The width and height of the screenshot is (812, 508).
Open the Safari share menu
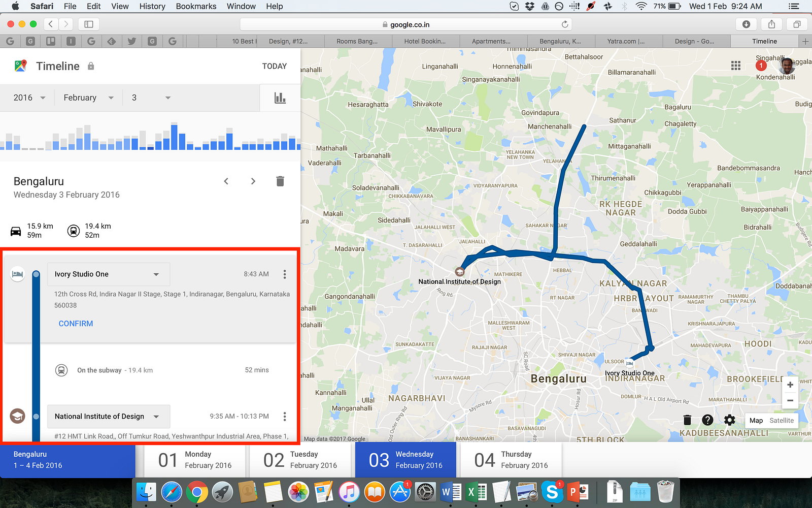click(771, 24)
